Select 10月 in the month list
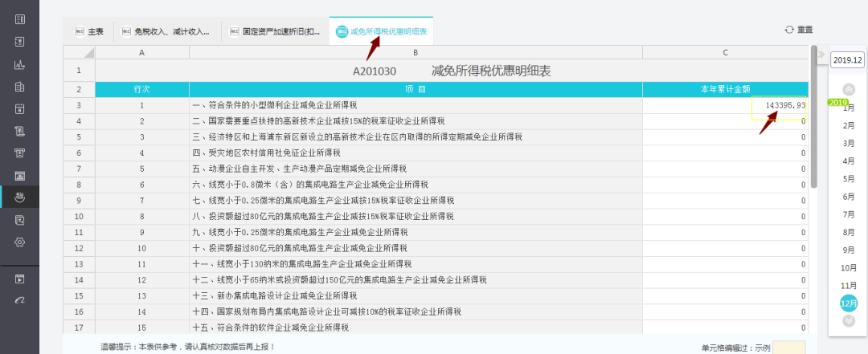The height and width of the screenshot is (354, 868). (x=849, y=268)
